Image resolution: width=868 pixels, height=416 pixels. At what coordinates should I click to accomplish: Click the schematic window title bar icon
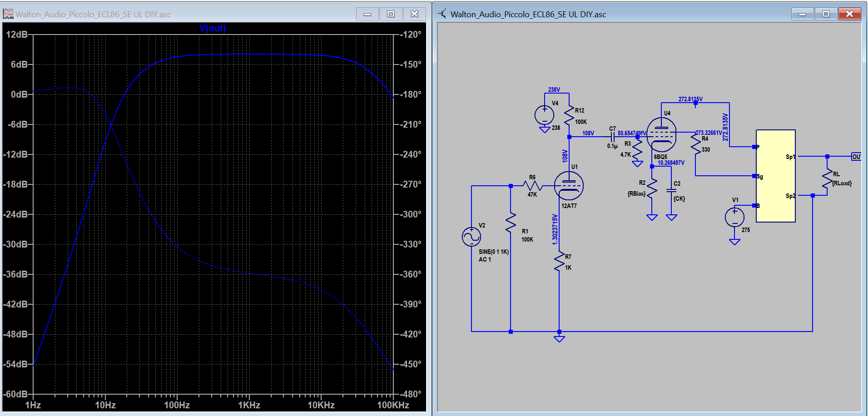(x=442, y=14)
